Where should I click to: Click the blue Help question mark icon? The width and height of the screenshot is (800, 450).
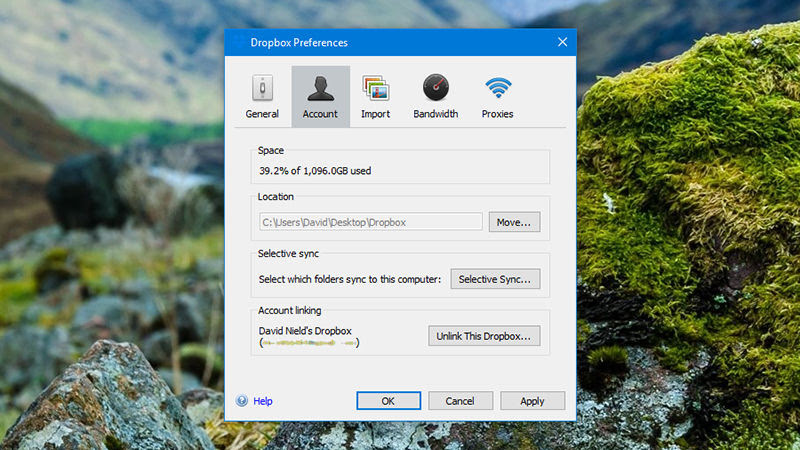[x=242, y=401]
